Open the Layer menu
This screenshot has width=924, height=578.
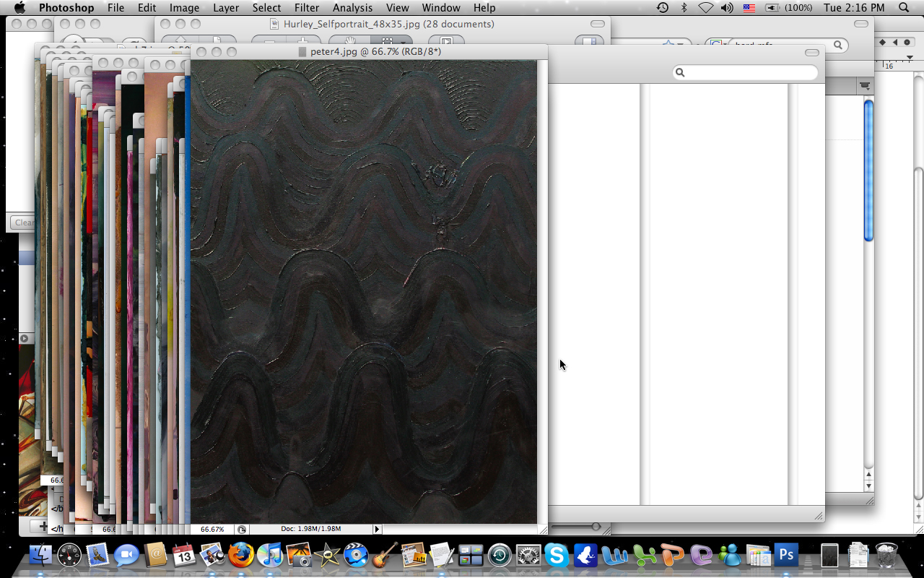tap(226, 8)
